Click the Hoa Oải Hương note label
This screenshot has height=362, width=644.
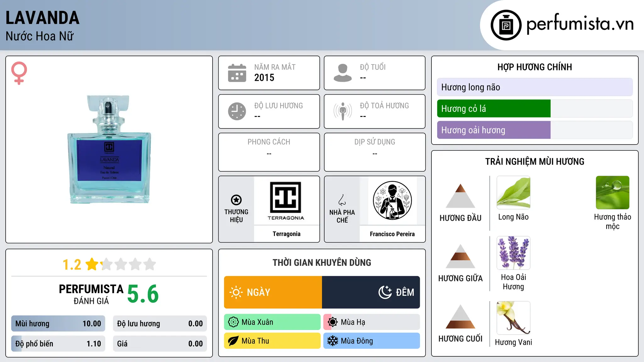(513, 282)
